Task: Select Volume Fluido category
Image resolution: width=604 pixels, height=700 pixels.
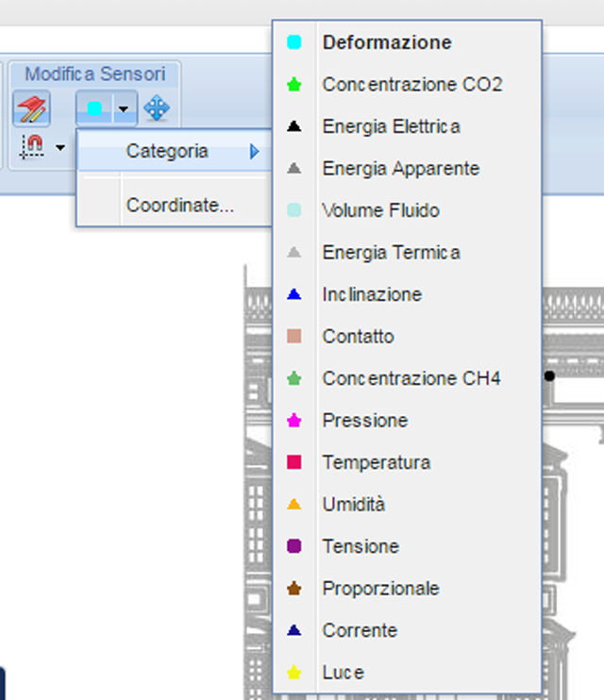Action: point(380,210)
